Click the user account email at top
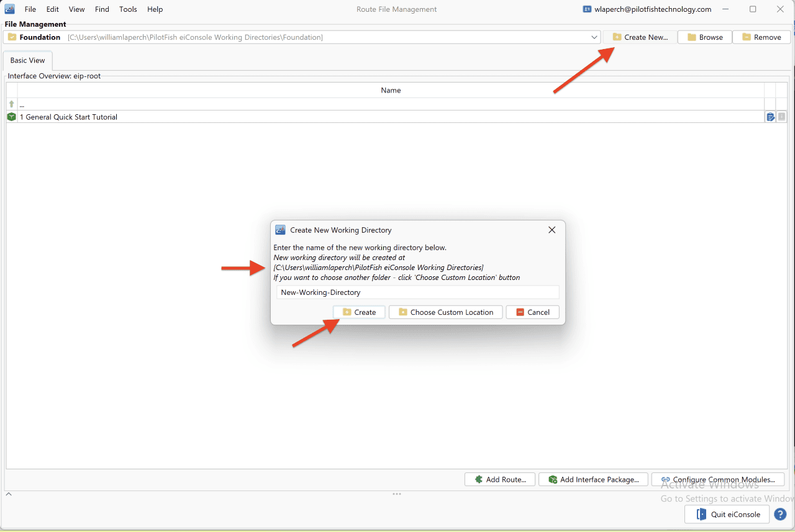 coord(652,9)
